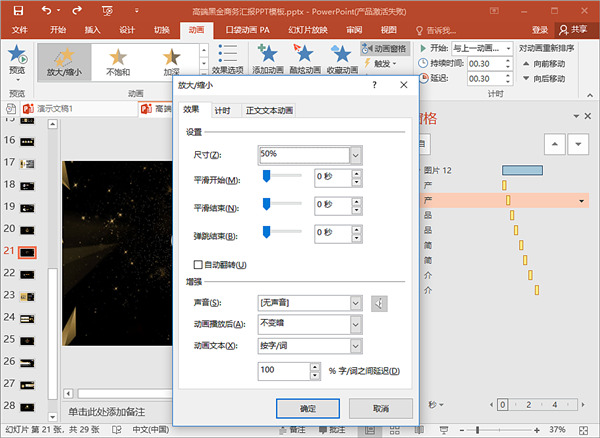The height and width of the screenshot is (438, 600).
Task: Click the 取消 cancel button
Action: click(381, 409)
